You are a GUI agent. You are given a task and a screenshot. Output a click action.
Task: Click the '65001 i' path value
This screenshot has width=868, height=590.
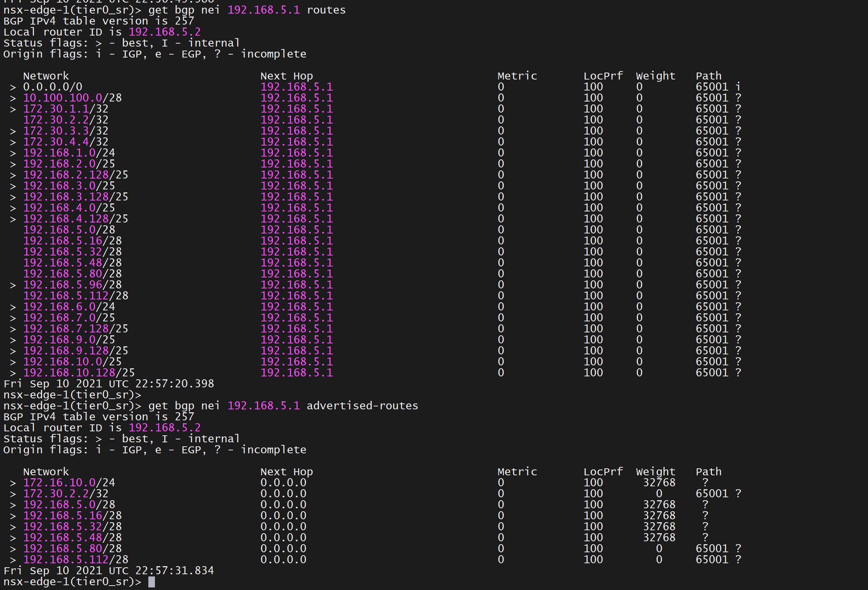point(717,87)
